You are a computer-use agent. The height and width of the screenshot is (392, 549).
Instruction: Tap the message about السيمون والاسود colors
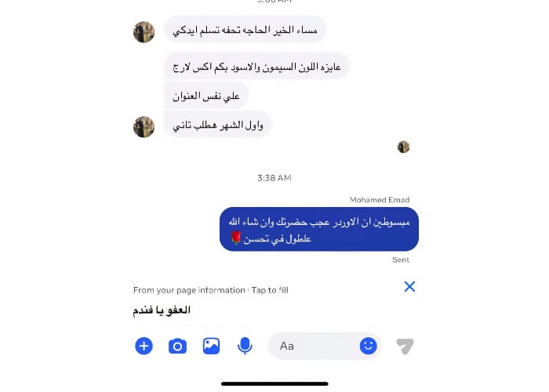(x=257, y=67)
